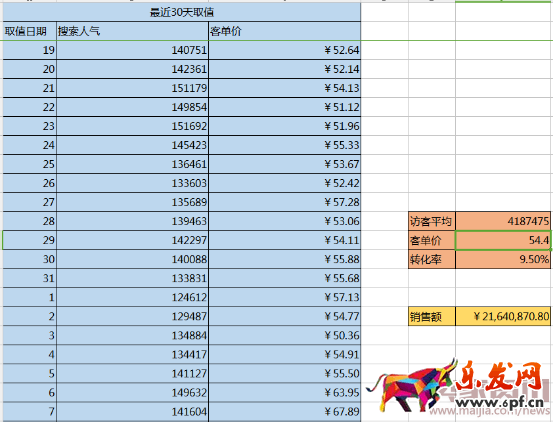Select the cell with value 133603
Viewport: 554px width, 423px height.
click(132, 184)
